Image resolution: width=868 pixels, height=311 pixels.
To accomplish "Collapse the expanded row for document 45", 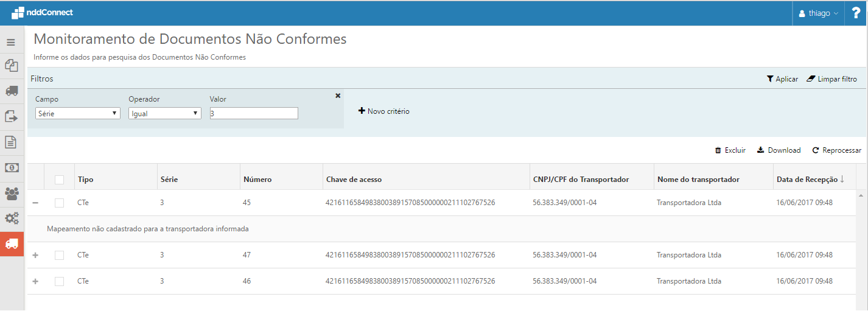I will tap(35, 203).
